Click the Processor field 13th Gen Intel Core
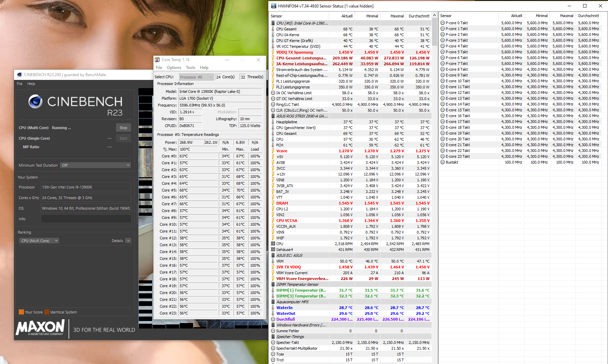 [x=86, y=187]
